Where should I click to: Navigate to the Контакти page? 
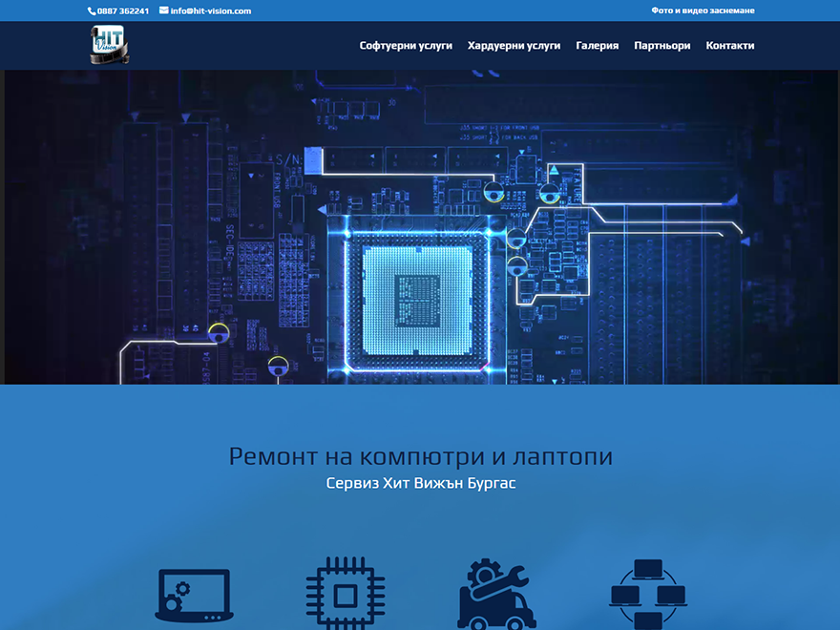point(730,46)
